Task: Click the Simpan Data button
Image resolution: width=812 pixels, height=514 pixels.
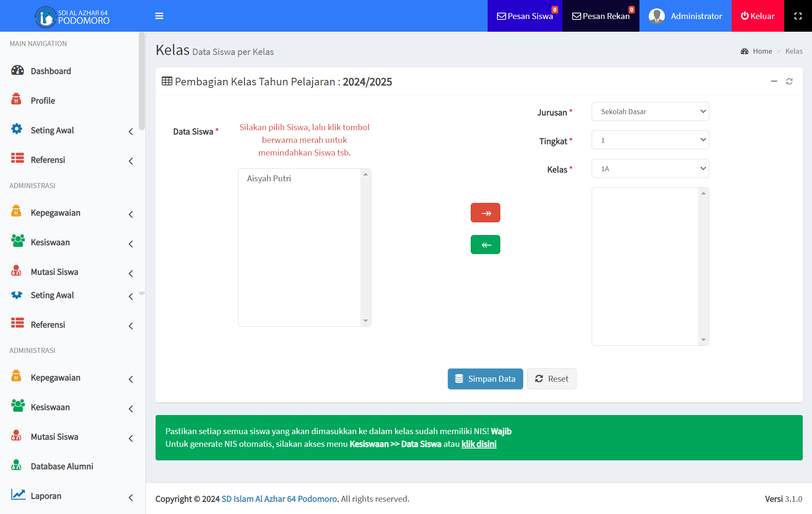Action: click(485, 379)
